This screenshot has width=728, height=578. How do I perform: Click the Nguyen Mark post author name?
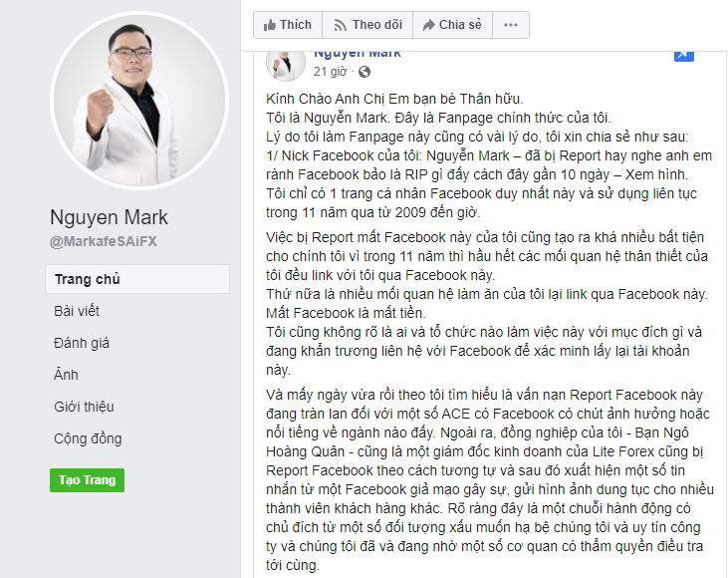click(x=358, y=54)
